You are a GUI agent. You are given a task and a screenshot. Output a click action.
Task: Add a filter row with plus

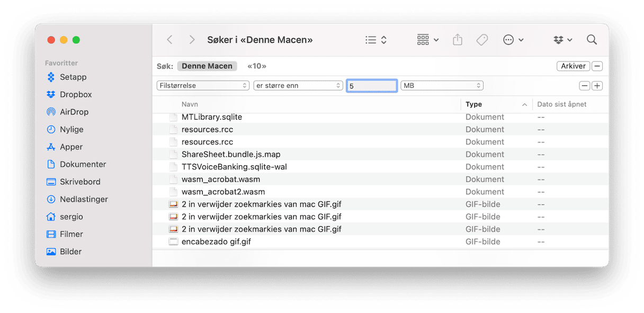tap(597, 86)
